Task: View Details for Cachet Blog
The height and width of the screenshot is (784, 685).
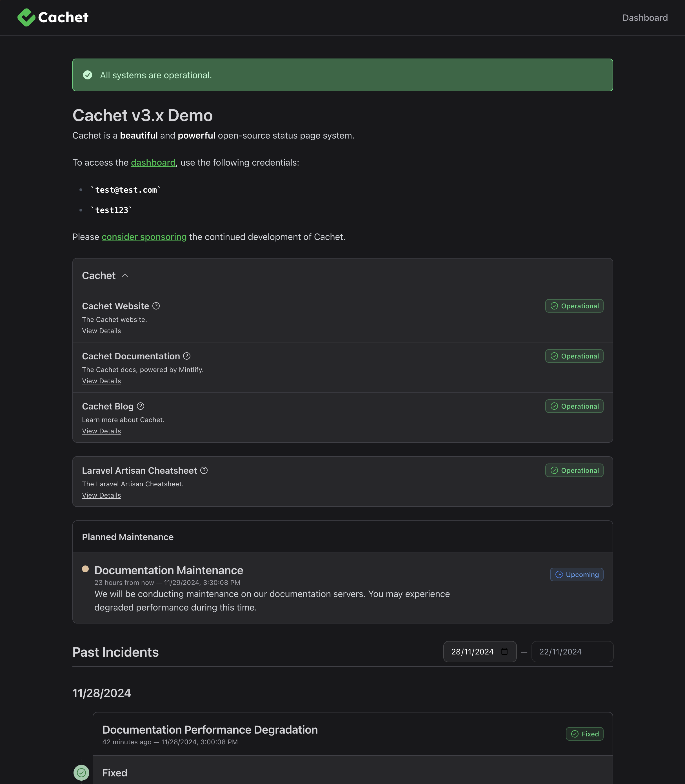Action: tap(101, 431)
